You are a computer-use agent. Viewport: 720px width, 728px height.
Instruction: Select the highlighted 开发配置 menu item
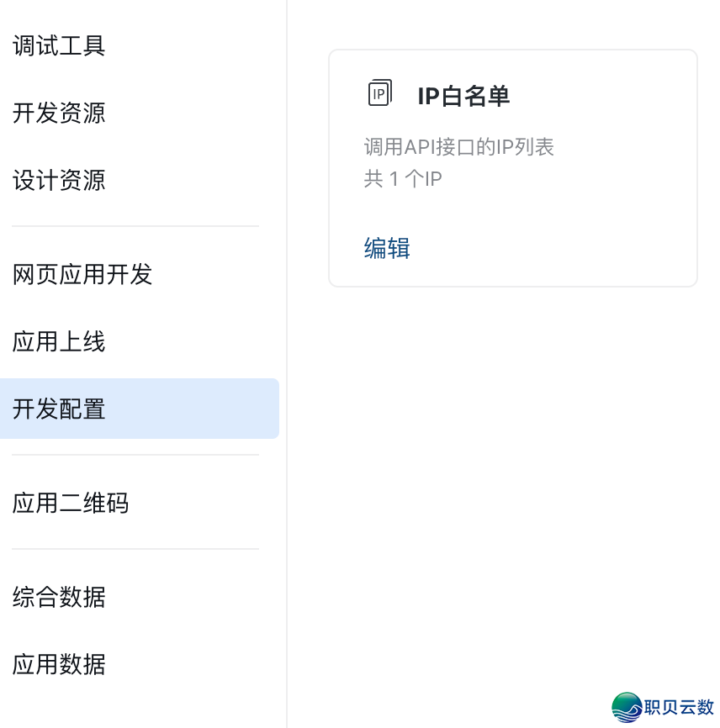(x=59, y=409)
